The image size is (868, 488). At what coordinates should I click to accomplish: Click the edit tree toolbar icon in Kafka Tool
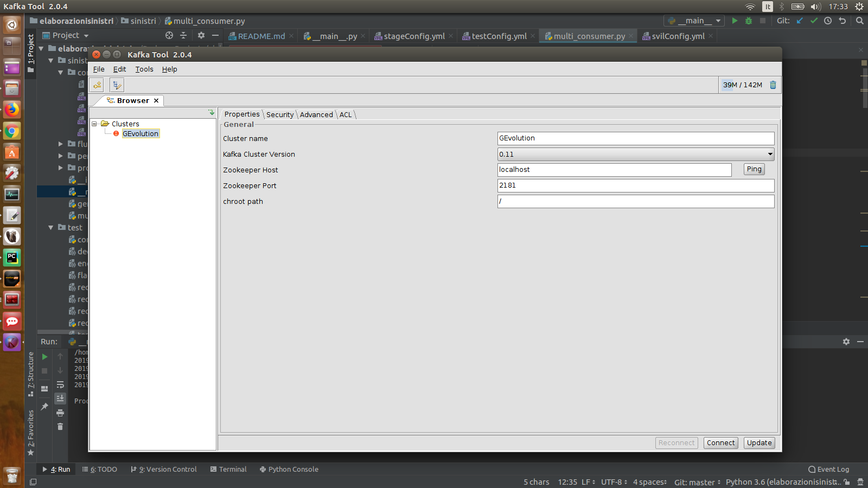click(117, 85)
